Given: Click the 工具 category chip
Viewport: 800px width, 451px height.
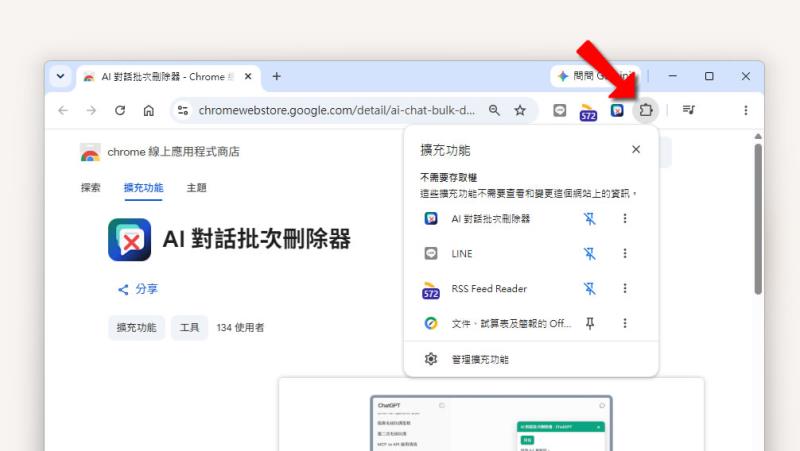Looking at the screenshot, I should pyautogui.click(x=189, y=328).
